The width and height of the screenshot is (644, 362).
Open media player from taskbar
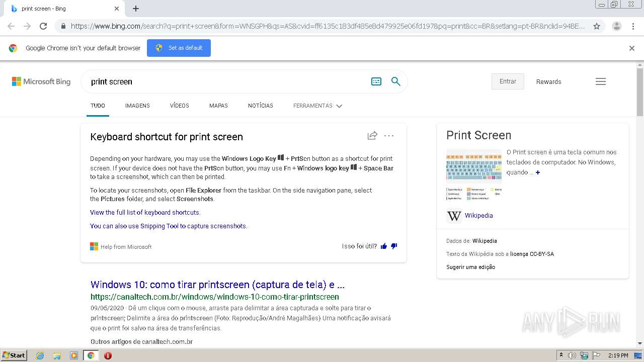[74, 355]
